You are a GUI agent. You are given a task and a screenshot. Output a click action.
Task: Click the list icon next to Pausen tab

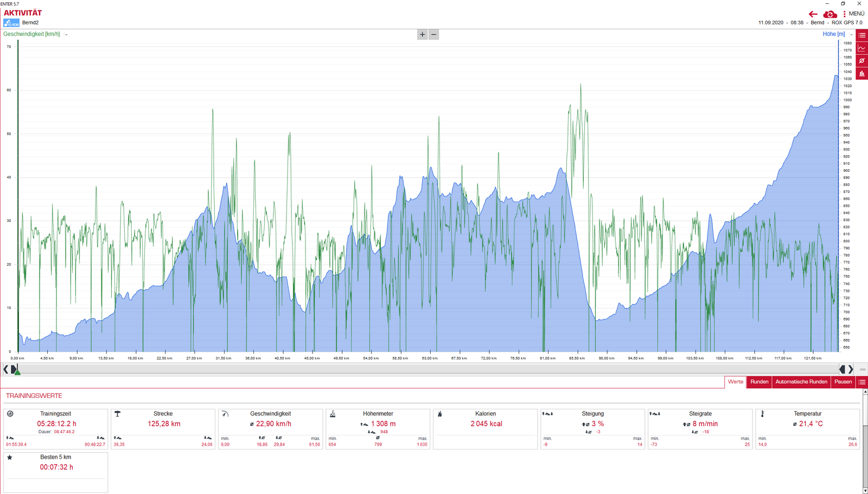pyautogui.click(x=861, y=382)
